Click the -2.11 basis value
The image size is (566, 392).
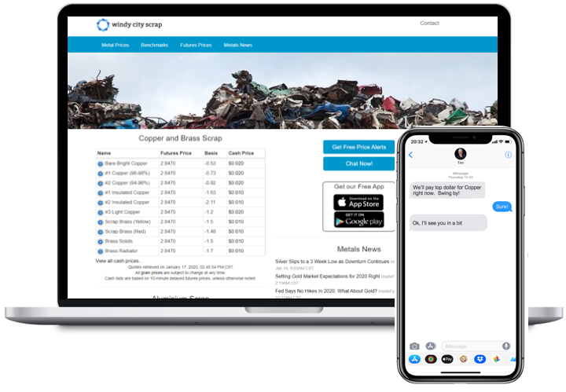(x=210, y=203)
